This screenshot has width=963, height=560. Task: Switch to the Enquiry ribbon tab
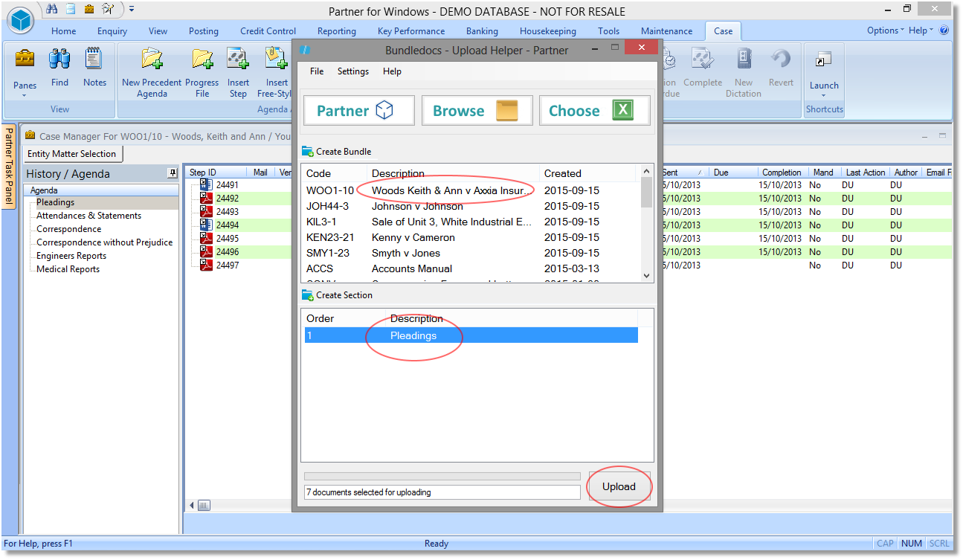point(112,31)
